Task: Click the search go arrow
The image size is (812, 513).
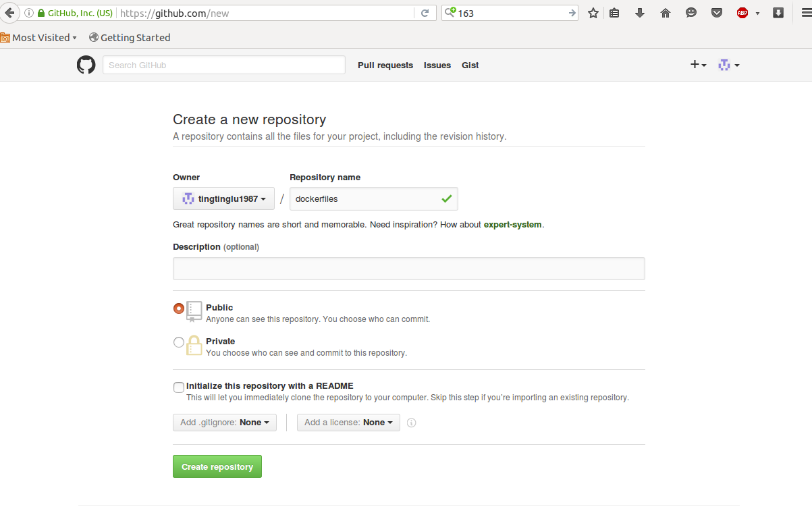Action: pyautogui.click(x=572, y=13)
